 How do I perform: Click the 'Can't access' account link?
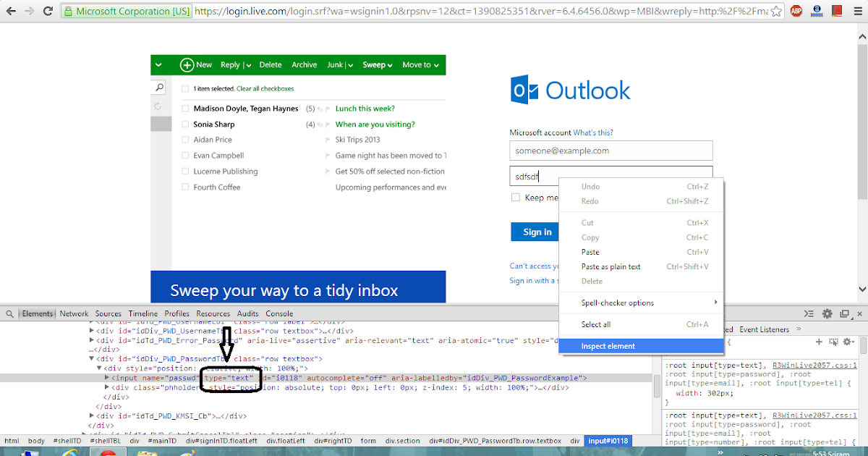point(535,266)
